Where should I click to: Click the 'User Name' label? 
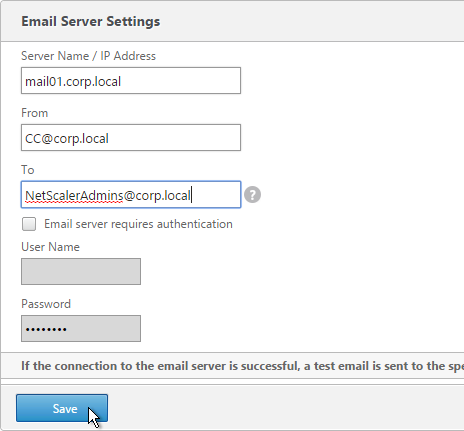(50, 247)
